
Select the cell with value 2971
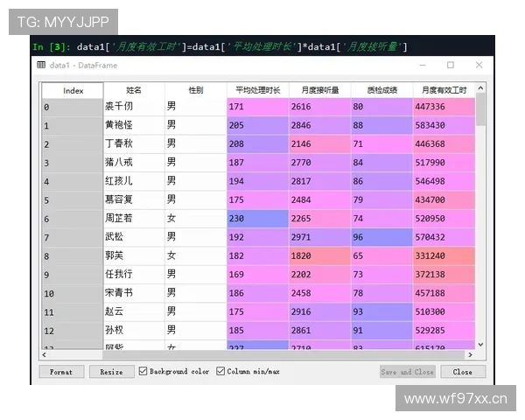[320, 237]
